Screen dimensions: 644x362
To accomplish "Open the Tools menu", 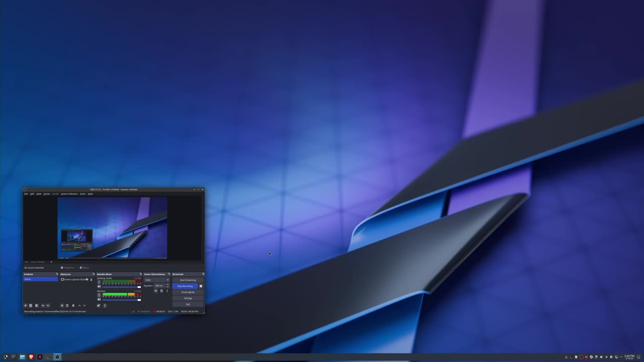I will click(x=83, y=194).
